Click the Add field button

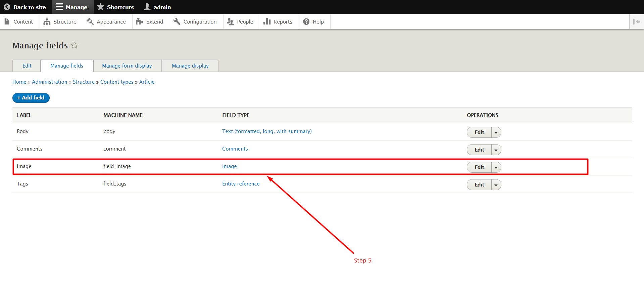31,98
